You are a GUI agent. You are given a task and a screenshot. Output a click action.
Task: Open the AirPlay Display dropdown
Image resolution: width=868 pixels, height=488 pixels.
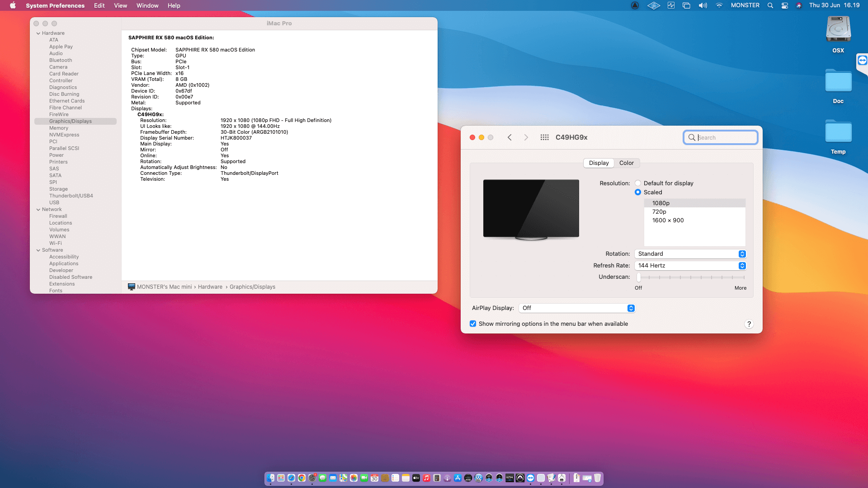click(577, 308)
